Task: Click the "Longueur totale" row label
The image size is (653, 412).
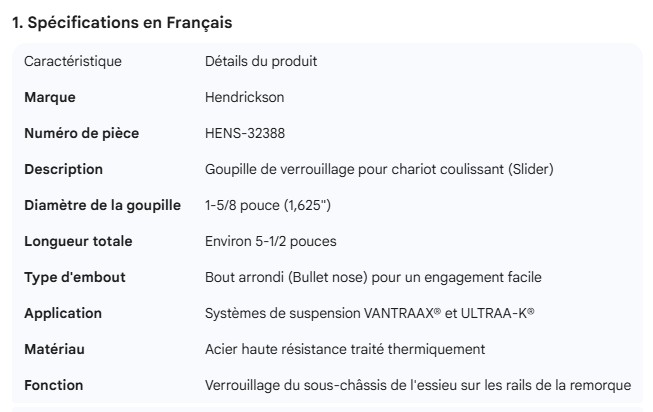Action: point(78,241)
